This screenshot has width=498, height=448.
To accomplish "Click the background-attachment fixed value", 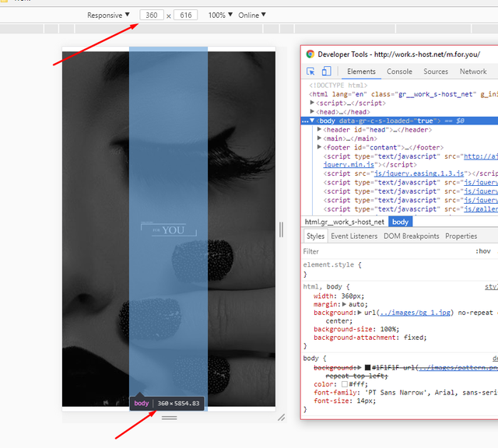I will click(414, 338).
